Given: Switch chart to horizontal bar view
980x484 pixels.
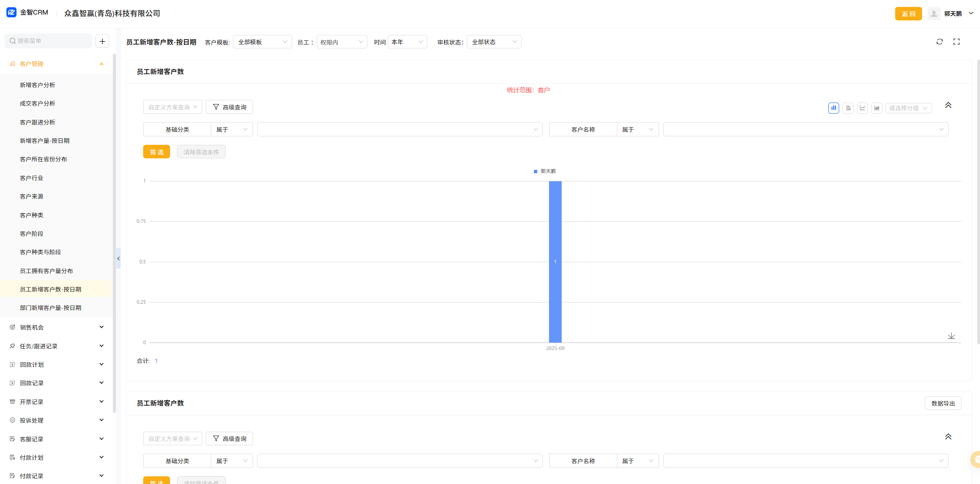Looking at the screenshot, I should click(848, 108).
